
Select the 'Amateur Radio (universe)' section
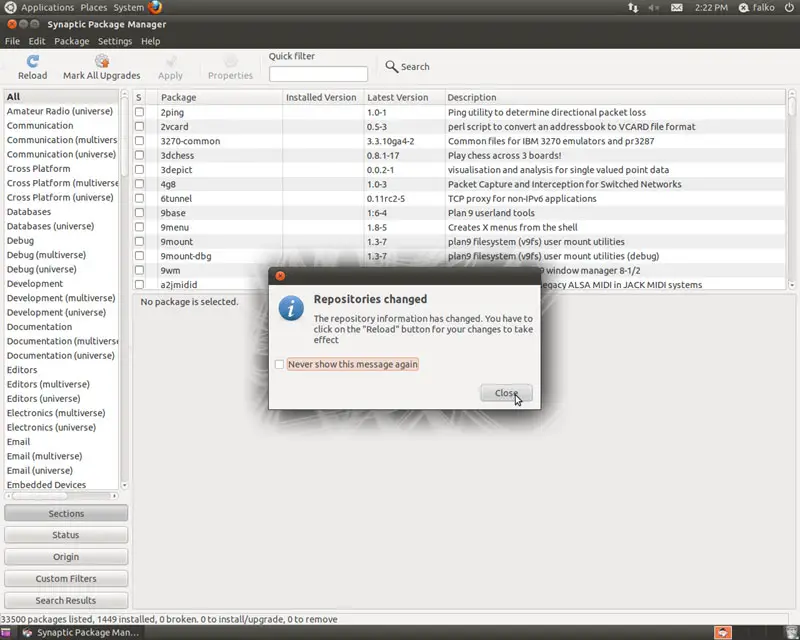[x=61, y=111]
